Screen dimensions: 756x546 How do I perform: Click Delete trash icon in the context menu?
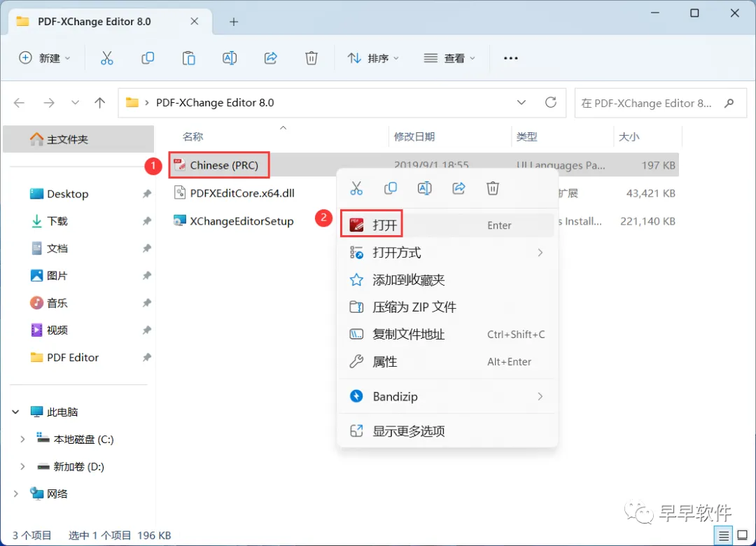click(x=493, y=188)
